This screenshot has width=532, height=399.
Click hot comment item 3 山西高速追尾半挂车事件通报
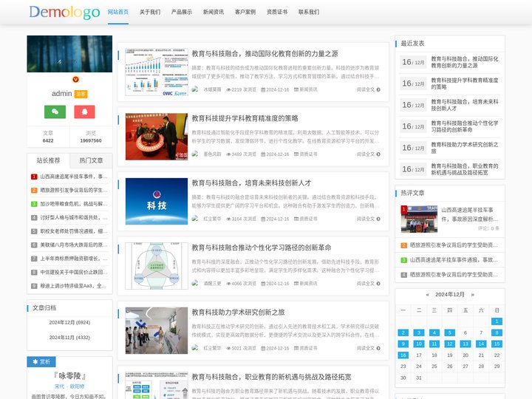click(x=454, y=260)
